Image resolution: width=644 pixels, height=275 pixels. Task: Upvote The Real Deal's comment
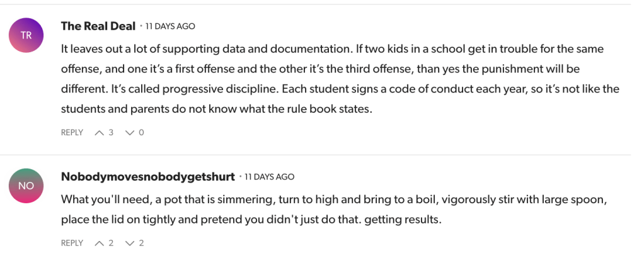click(x=100, y=133)
